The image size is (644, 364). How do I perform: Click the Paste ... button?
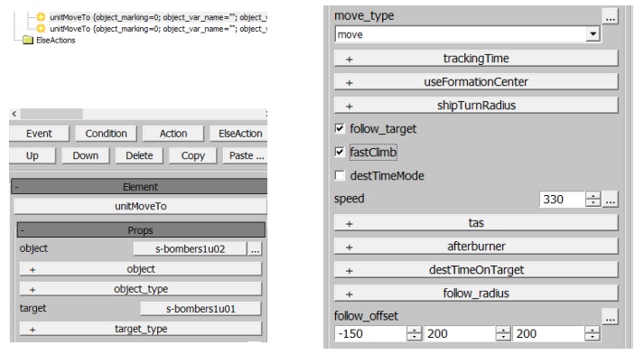pos(246,155)
